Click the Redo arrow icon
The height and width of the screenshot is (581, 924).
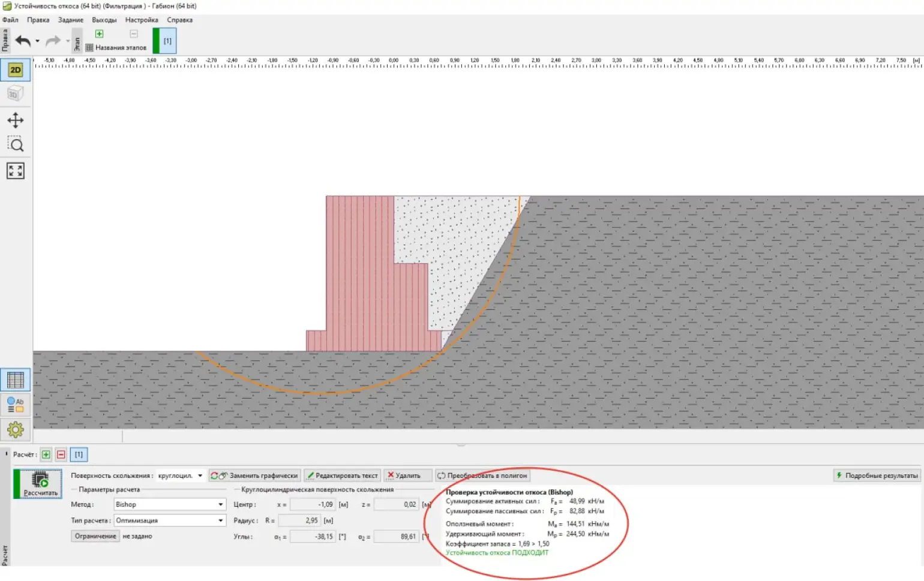[53, 41]
